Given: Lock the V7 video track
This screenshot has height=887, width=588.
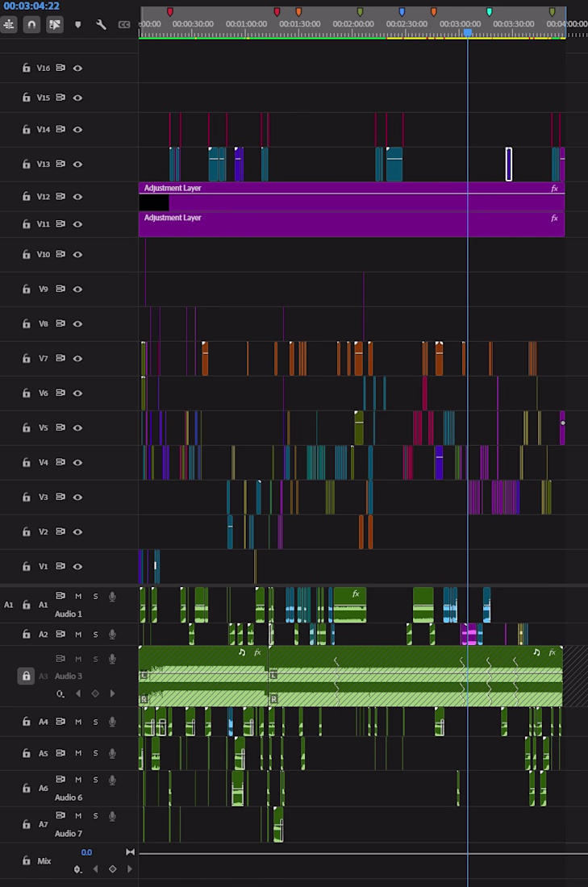Looking at the screenshot, I should (26, 358).
